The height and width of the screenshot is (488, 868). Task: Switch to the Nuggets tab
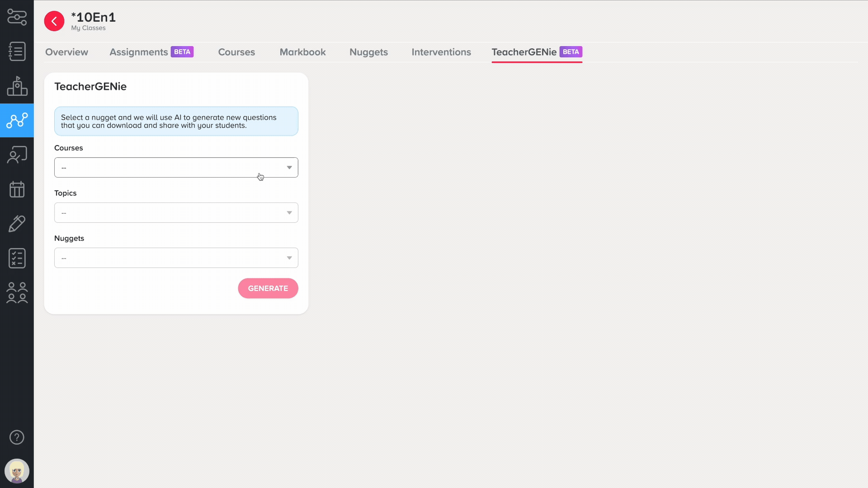[x=368, y=52]
